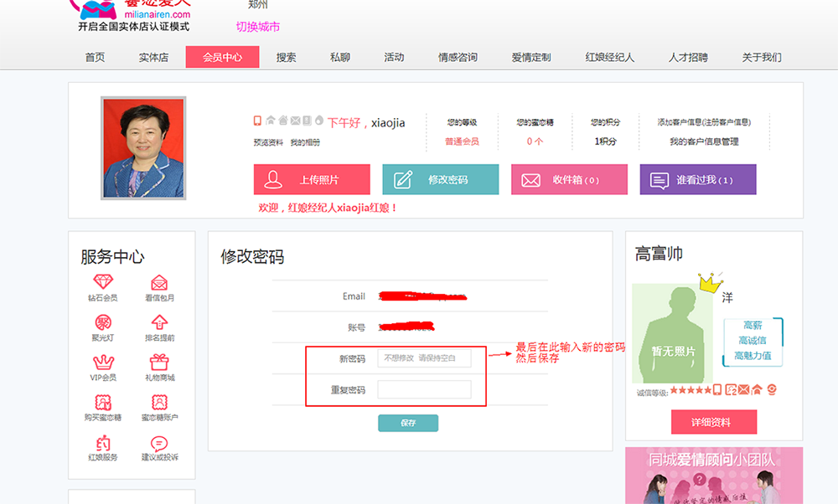Viewport: 838px width, 504px height.
Task: Open the 蜜恋糖账户 account icon
Action: (159, 402)
